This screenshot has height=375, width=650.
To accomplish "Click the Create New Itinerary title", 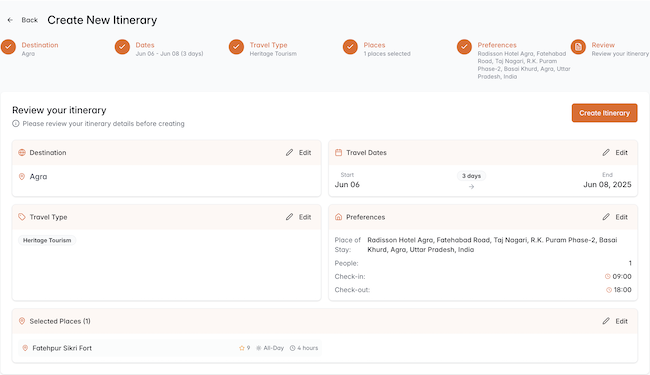I will (x=102, y=20).
